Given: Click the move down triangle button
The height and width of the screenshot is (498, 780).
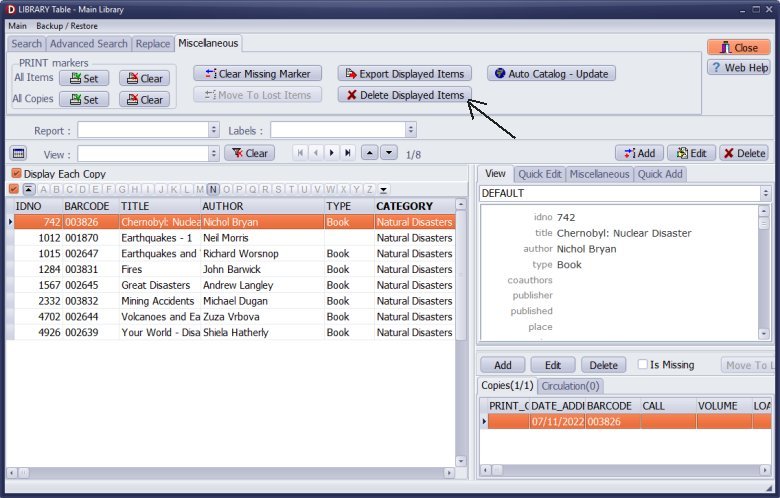Looking at the screenshot, I should [x=389, y=153].
